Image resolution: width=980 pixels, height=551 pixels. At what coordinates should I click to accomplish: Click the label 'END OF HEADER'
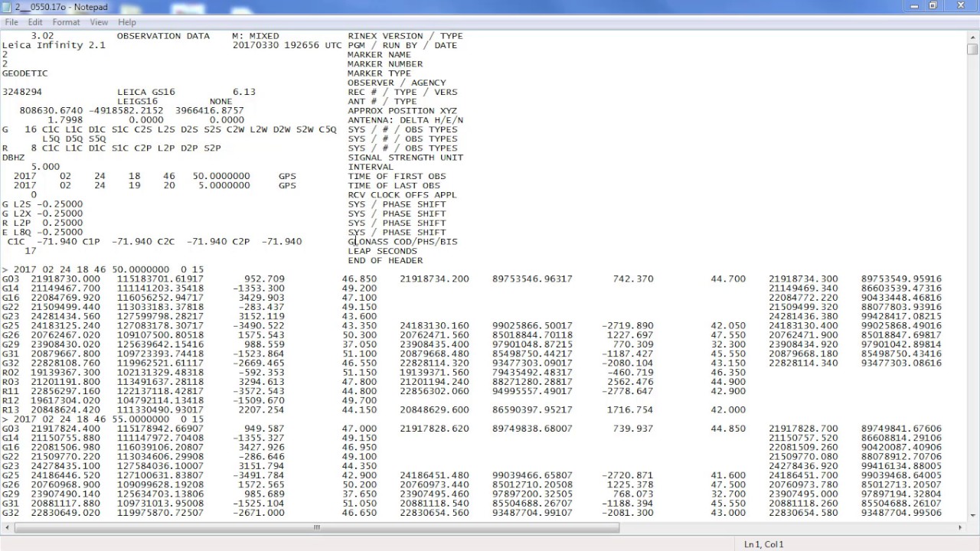(x=385, y=260)
